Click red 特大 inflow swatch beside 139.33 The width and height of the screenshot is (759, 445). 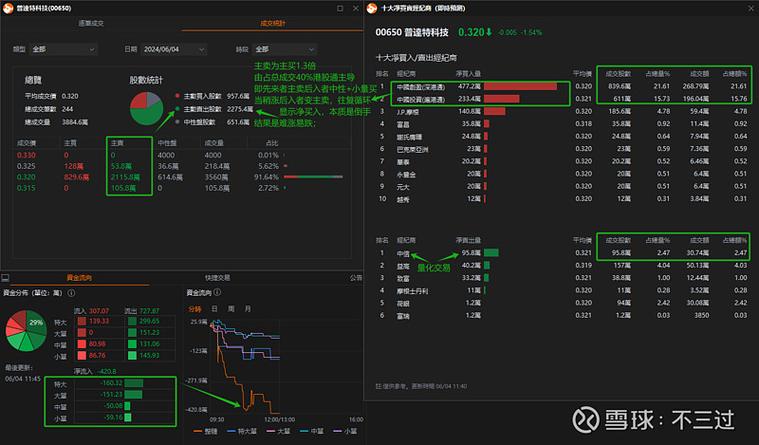[81, 321]
